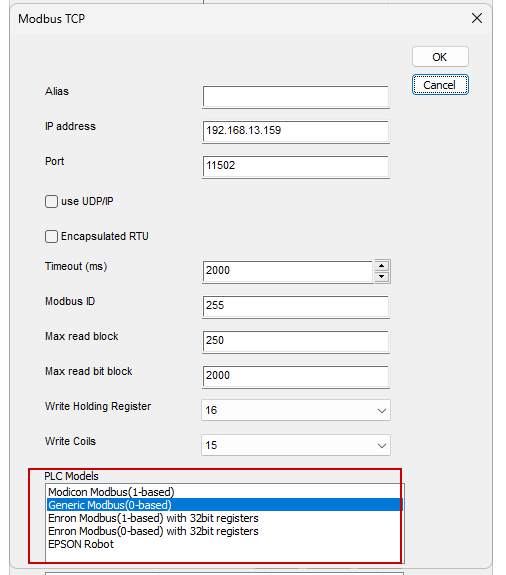Image resolution: width=506 pixels, height=575 pixels.
Task: Edit the Modbus ID field
Action: pyautogui.click(x=296, y=306)
